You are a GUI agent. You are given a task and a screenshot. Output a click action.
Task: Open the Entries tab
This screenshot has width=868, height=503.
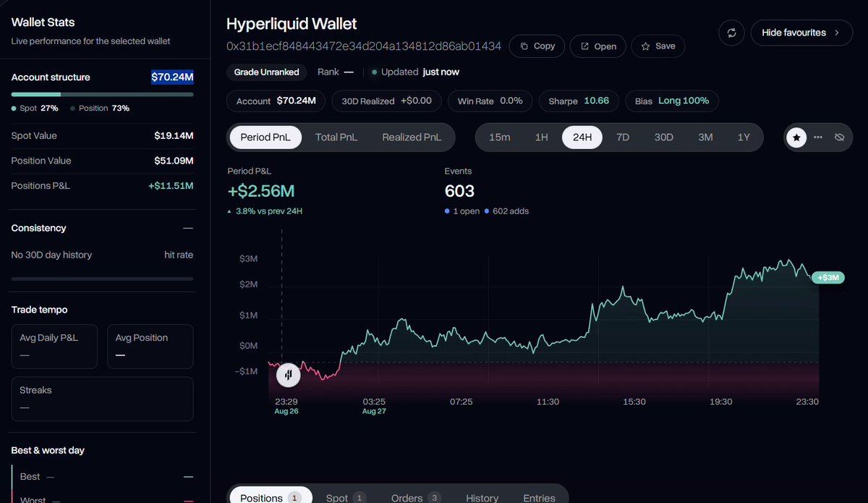(539, 496)
